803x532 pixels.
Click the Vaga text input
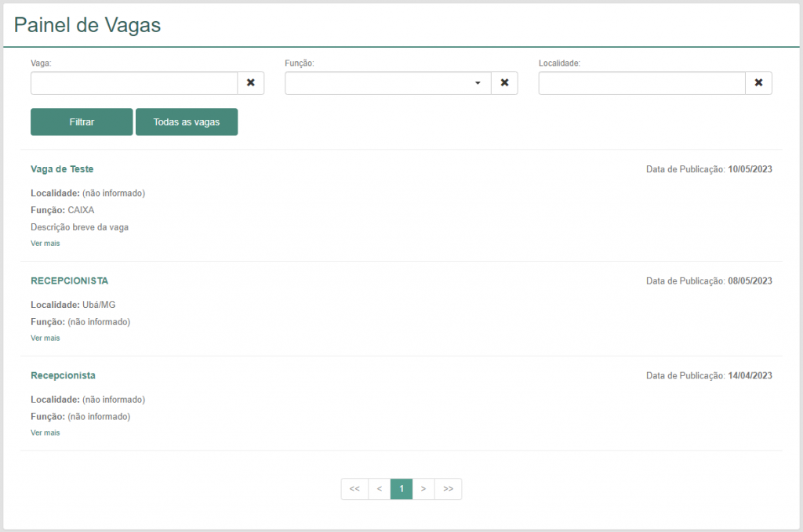[x=134, y=83]
